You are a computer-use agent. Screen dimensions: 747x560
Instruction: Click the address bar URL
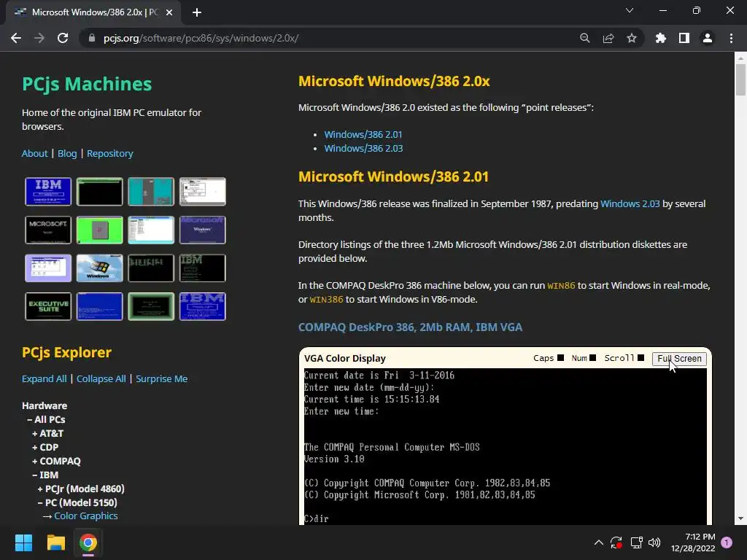tap(201, 38)
